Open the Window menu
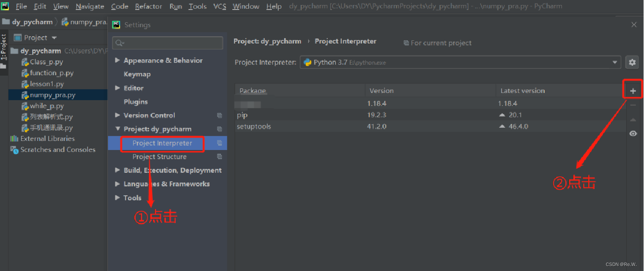The width and height of the screenshot is (644, 271). (246, 6)
